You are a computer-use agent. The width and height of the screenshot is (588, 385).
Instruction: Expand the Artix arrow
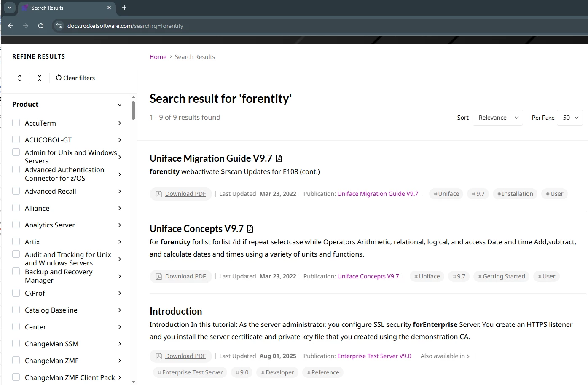click(120, 242)
